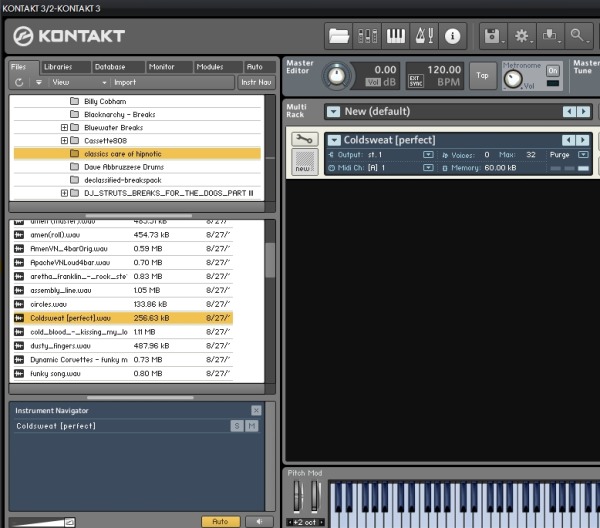Screen dimensions: 600x528
Task: Click the Ext Sync icon
Action: coord(416,81)
